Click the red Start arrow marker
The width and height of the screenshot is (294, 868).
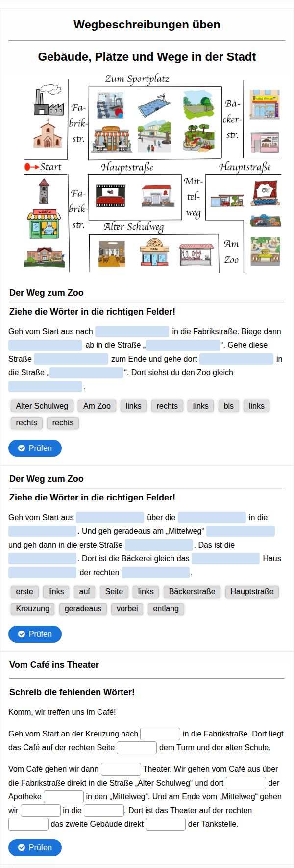click(x=32, y=167)
